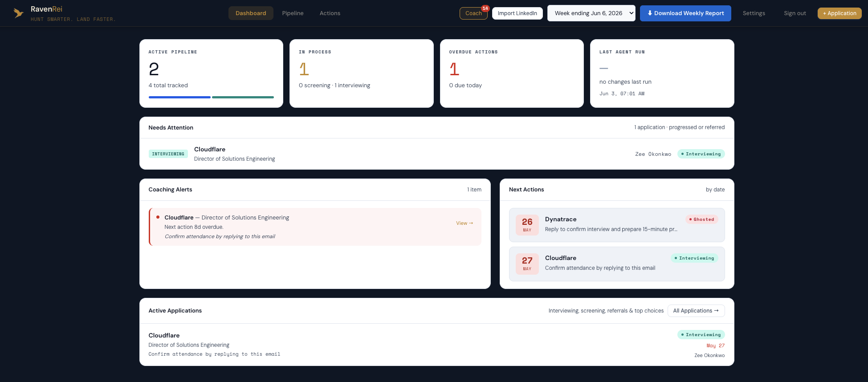This screenshot has width=868, height=382.
Task: Click 'Zee Okonkwo' in Needs Attention
Action: click(x=653, y=154)
